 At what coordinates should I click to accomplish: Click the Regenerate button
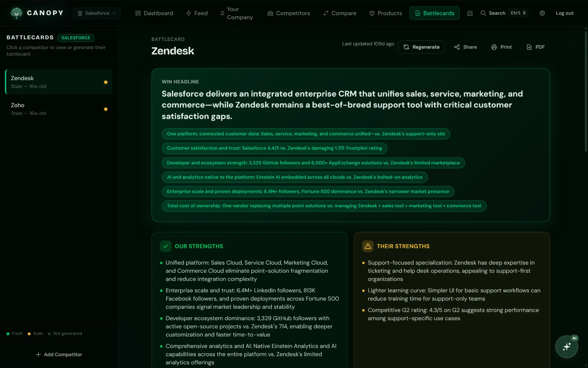pos(421,47)
